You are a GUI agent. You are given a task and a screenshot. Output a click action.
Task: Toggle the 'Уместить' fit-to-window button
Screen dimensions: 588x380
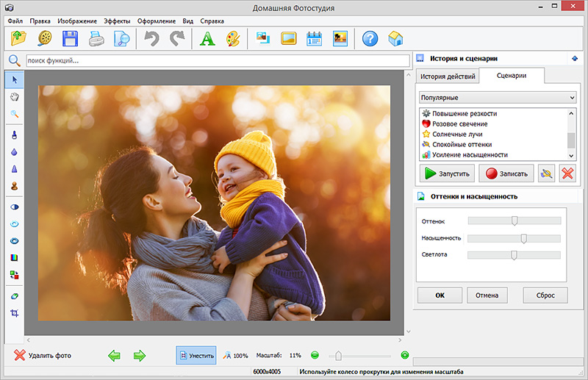coord(196,355)
